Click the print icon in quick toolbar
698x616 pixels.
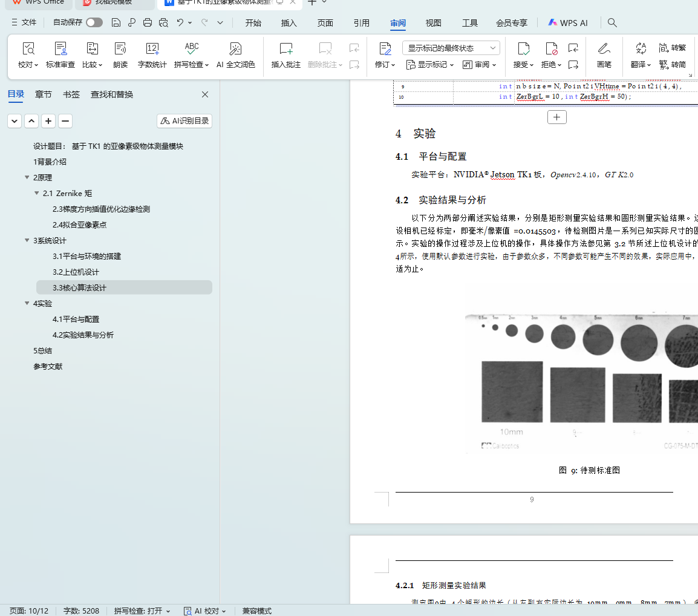(148, 23)
